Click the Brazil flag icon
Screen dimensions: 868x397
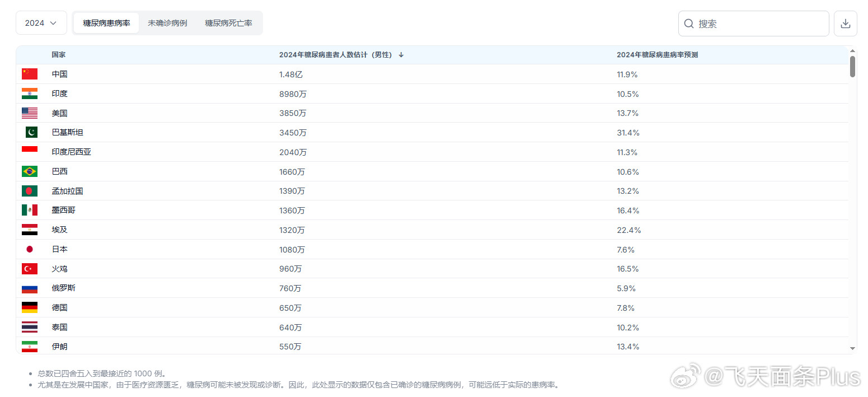[x=30, y=171]
